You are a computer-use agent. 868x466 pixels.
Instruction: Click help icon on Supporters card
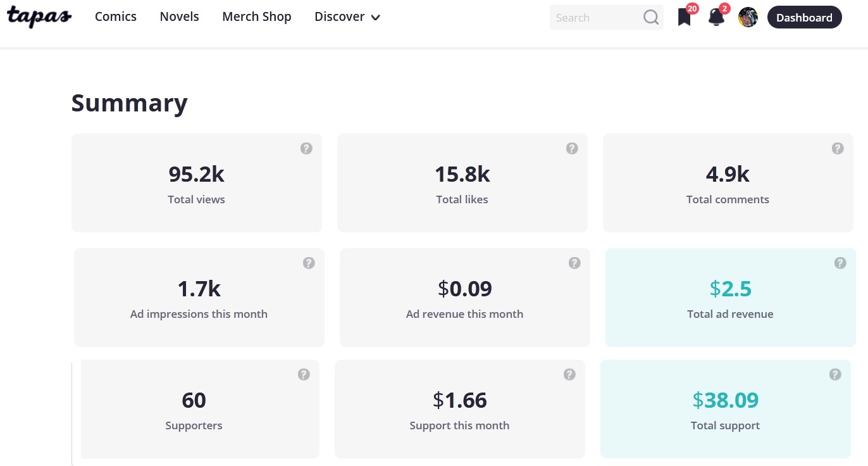pyautogui.click(x=304, y=375)
